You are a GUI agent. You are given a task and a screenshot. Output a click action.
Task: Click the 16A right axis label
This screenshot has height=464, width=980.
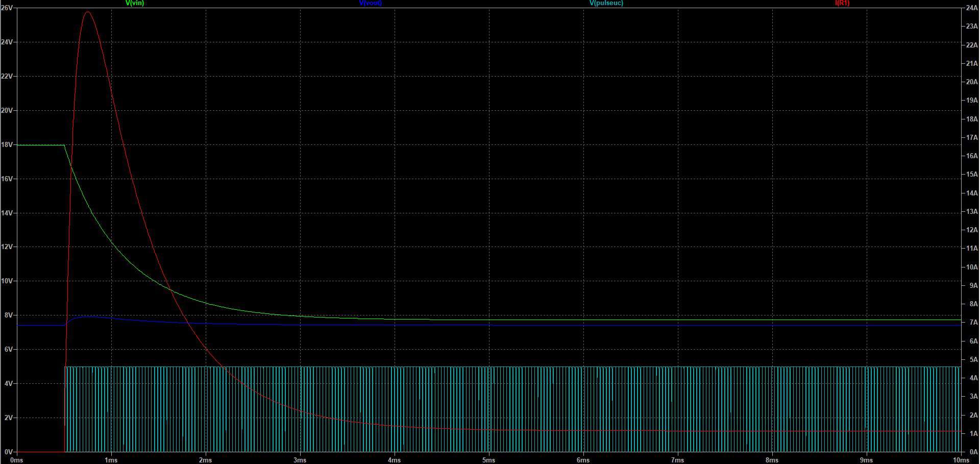click(x=972, y=156)
